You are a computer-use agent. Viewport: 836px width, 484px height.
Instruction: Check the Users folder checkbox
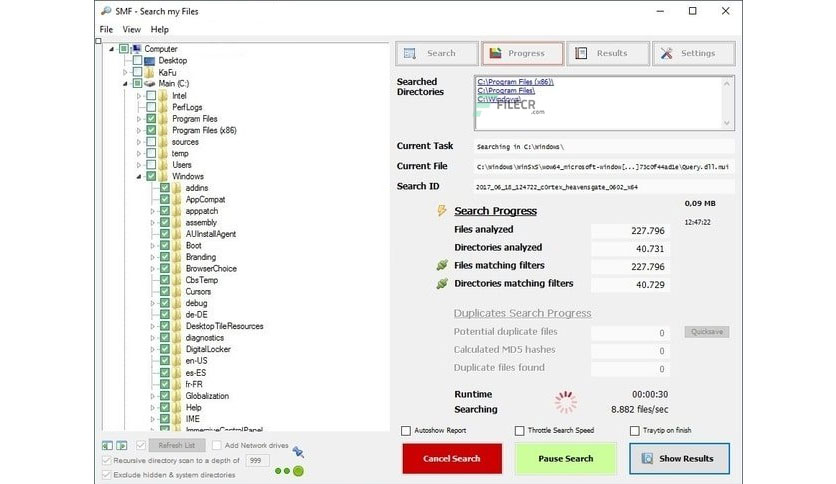coord(151,165)
